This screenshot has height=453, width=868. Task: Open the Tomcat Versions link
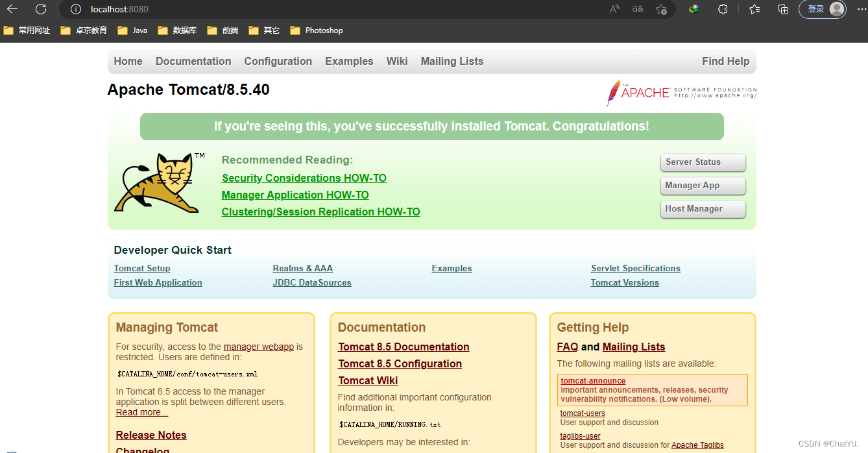point(625,282)
